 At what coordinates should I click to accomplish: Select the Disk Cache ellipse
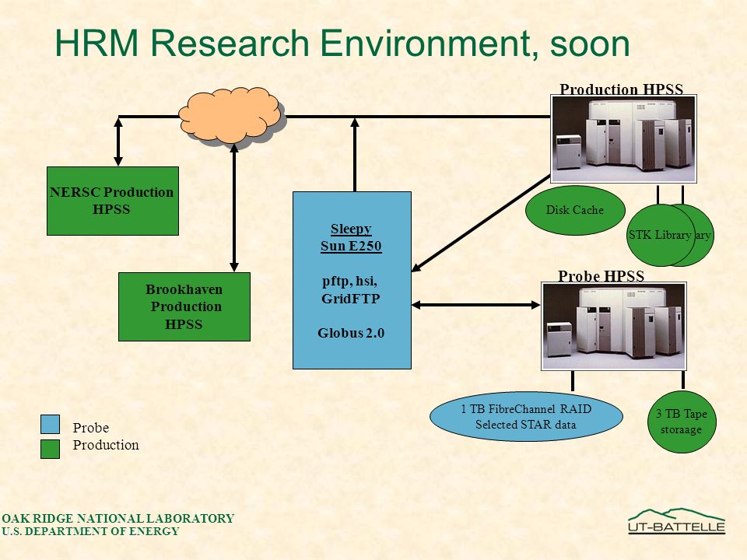point(575,210)
